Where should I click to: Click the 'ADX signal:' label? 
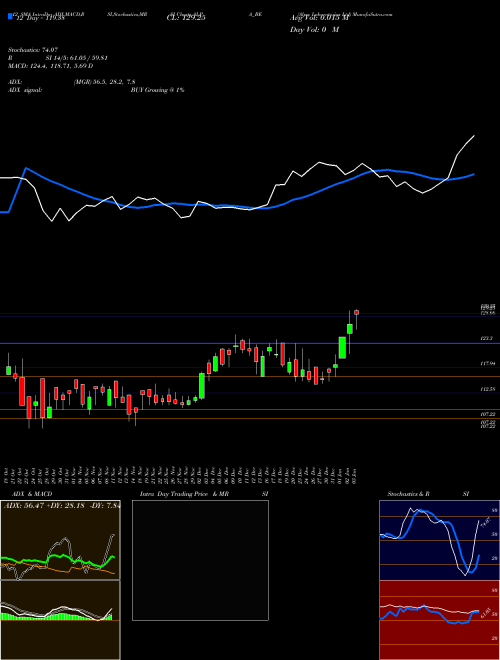point(25,90)
